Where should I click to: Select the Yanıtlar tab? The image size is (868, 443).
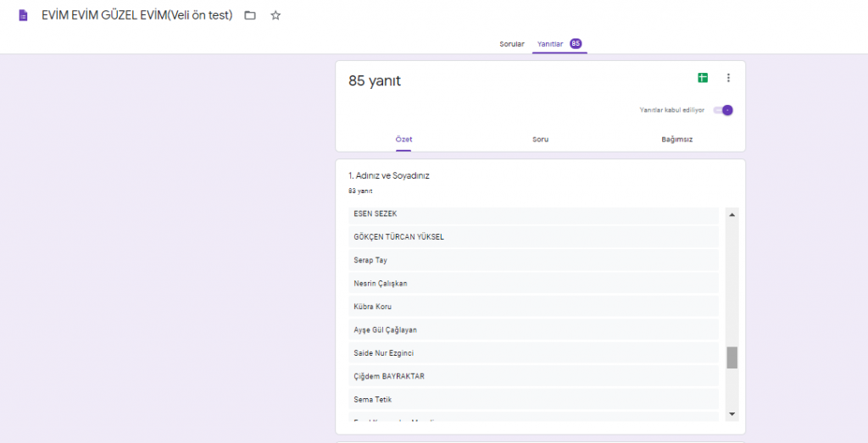(x=550, y=44)
